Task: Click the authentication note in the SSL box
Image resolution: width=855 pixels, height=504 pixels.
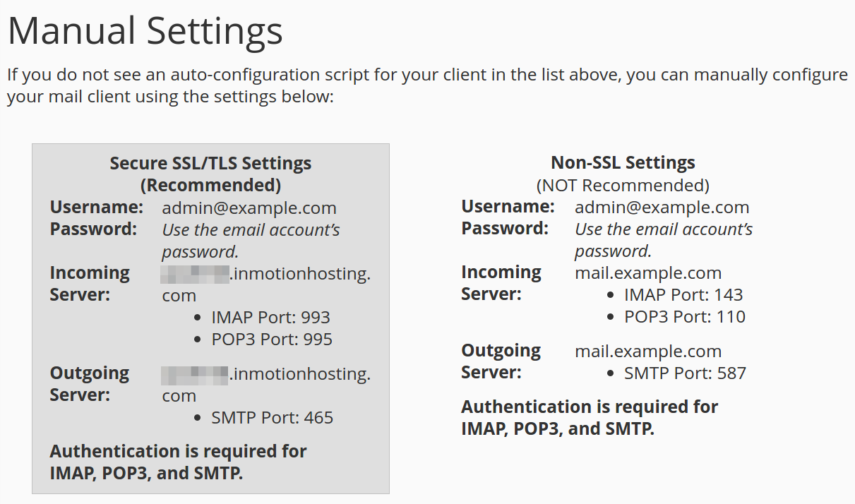Action: tap(178, 462)
